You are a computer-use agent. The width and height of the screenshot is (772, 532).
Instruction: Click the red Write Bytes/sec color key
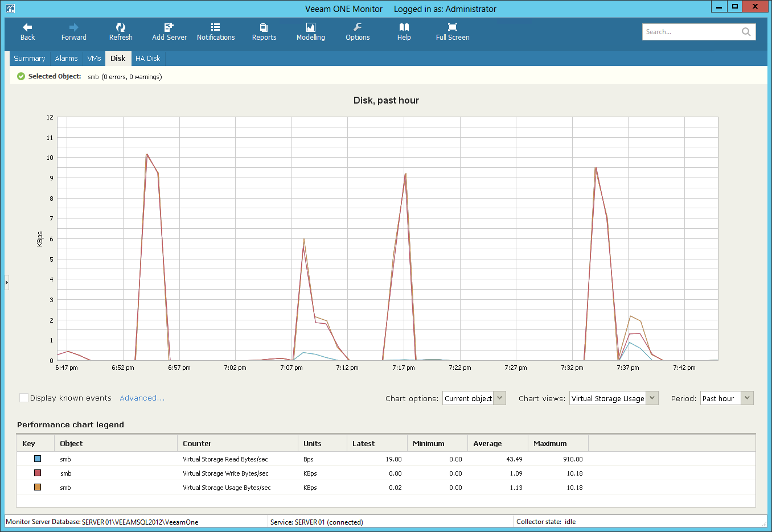pyautogui.click(x=38, y=473)
